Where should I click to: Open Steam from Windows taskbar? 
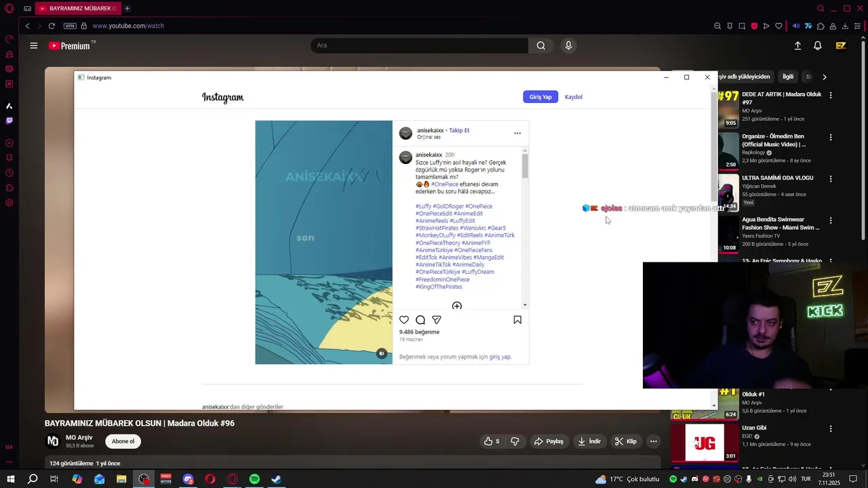point(277,479)
